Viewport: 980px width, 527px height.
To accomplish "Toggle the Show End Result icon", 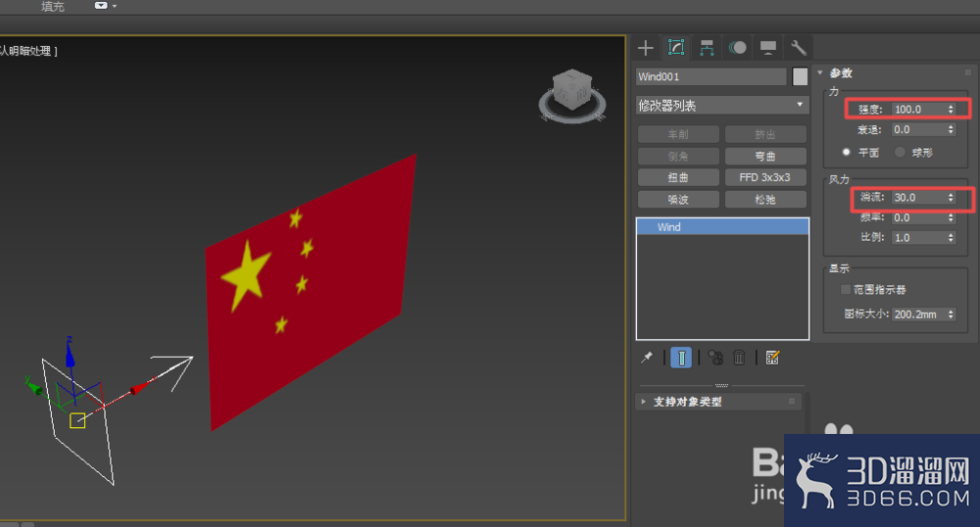I will (x=681, y=358).
